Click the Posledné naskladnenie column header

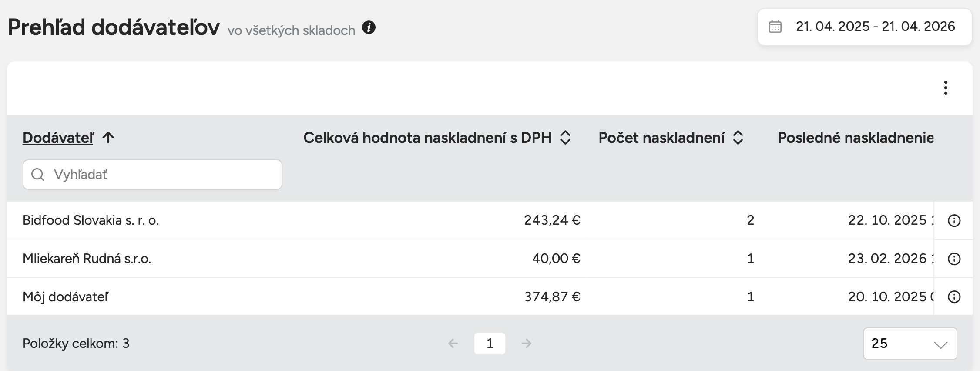[855, 138]
